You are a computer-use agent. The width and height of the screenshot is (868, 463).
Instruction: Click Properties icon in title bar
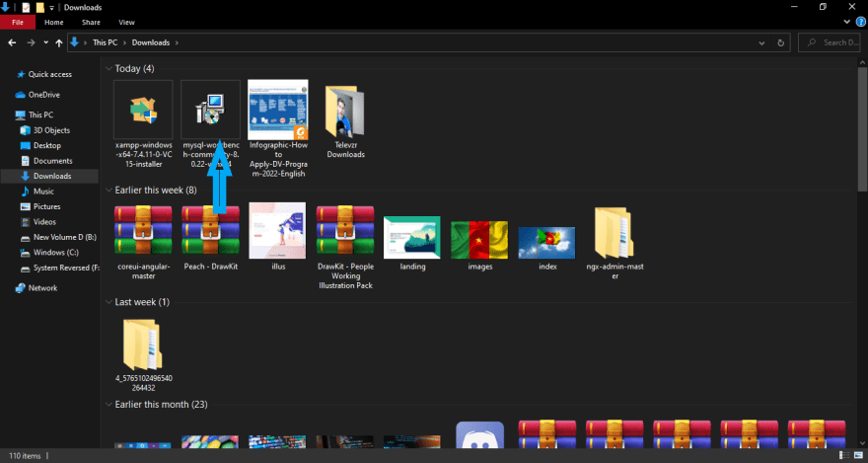[x=26, y=8]
